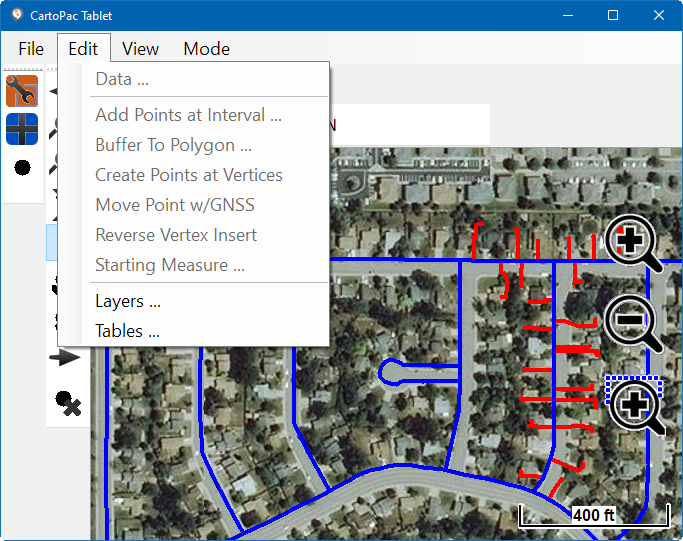Zoom in using the top magnifier icon
The width and height of the screenshot is (683, 541).
[x=633, y=243]
